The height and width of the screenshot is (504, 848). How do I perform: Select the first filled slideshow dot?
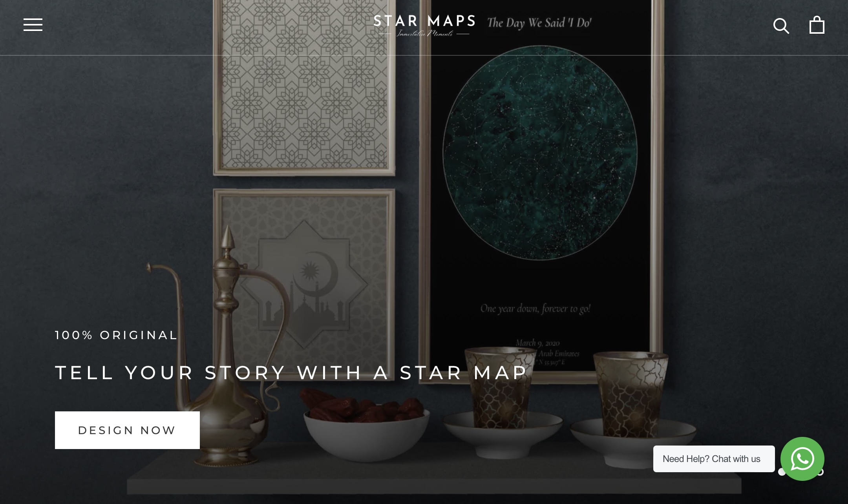click(x=782, y=472)
